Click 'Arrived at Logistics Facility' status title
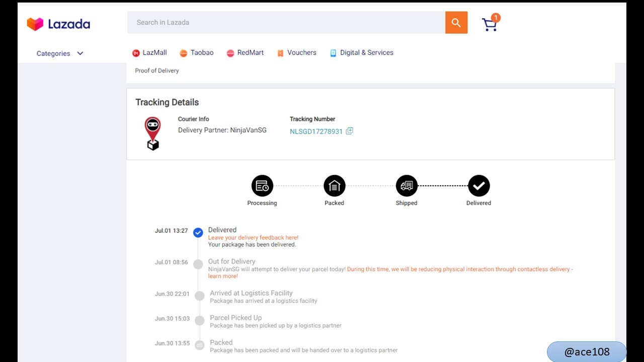Screen dimensions: 644x362 click(251, 293)
